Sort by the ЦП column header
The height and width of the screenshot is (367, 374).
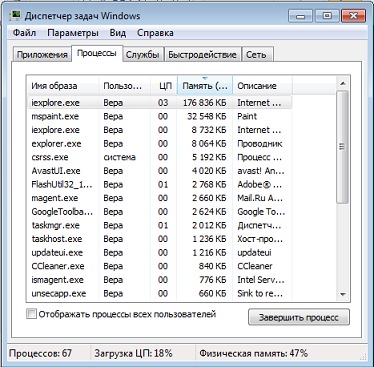164,86
